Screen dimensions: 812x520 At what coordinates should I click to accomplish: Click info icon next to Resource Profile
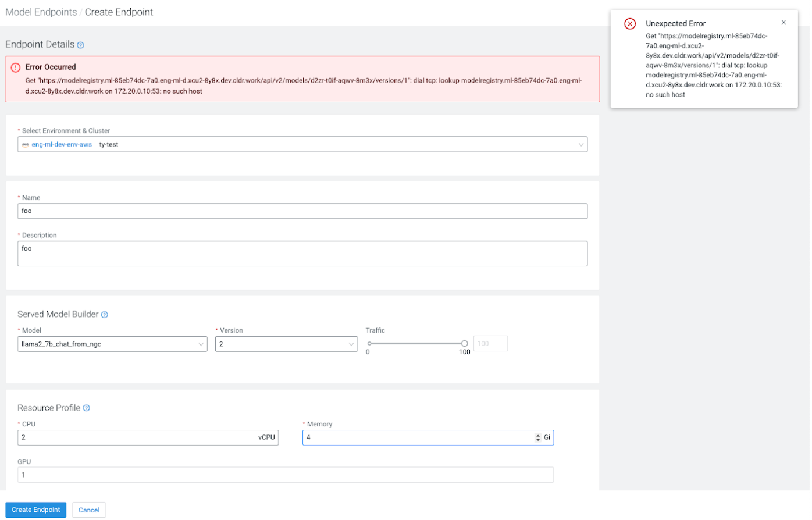87,408
